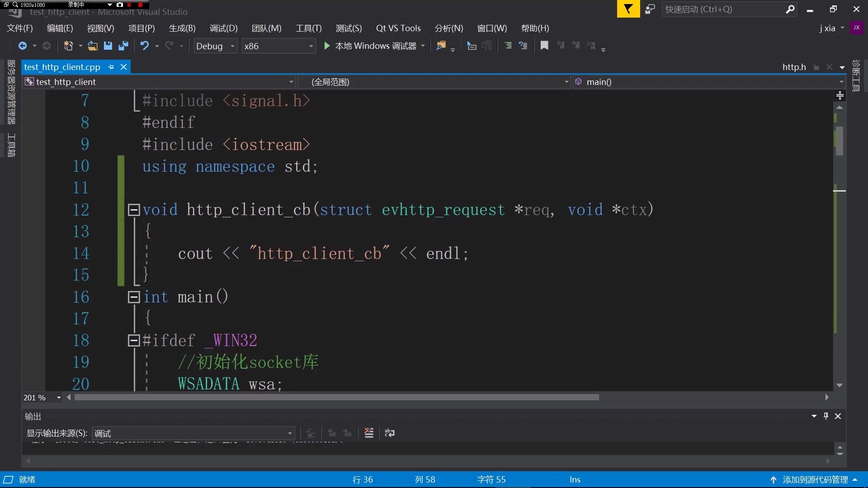This screenshot has height=488, width=868.
Task: Click the Open File folder icon
Action: 92,46
